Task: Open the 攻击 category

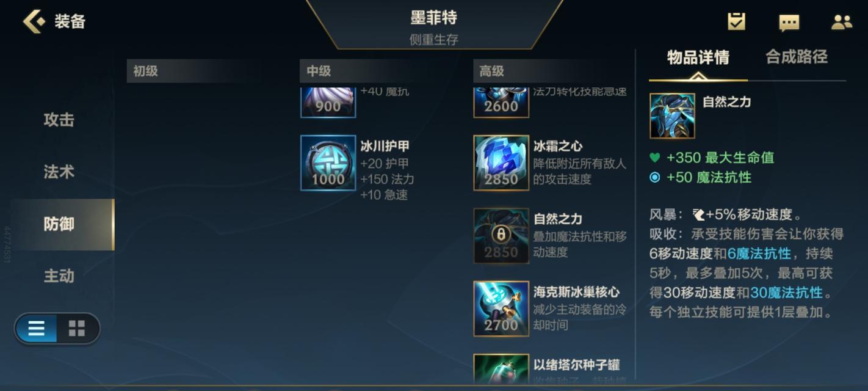Action: (x=59, y=120)
